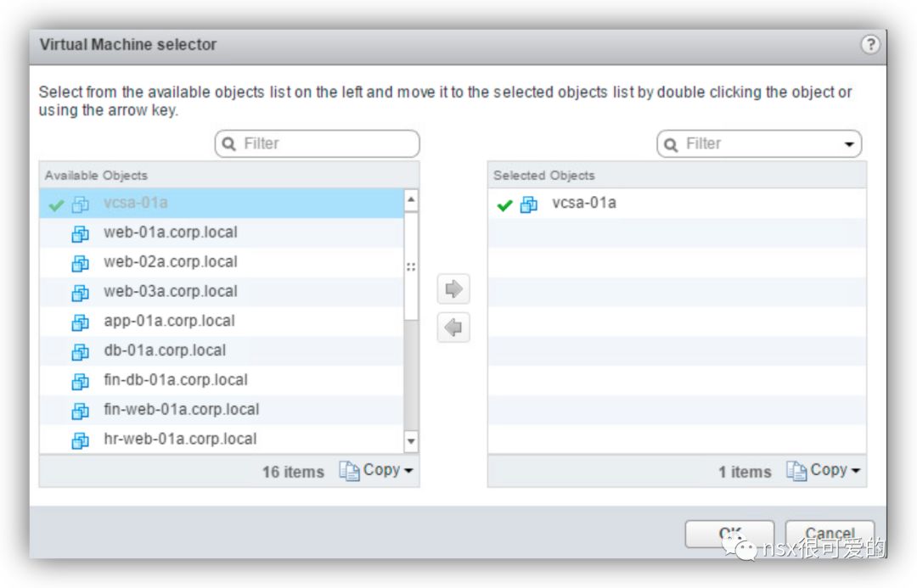
Task: Select web-02a.corp.local row
Action: click(221, 262)
